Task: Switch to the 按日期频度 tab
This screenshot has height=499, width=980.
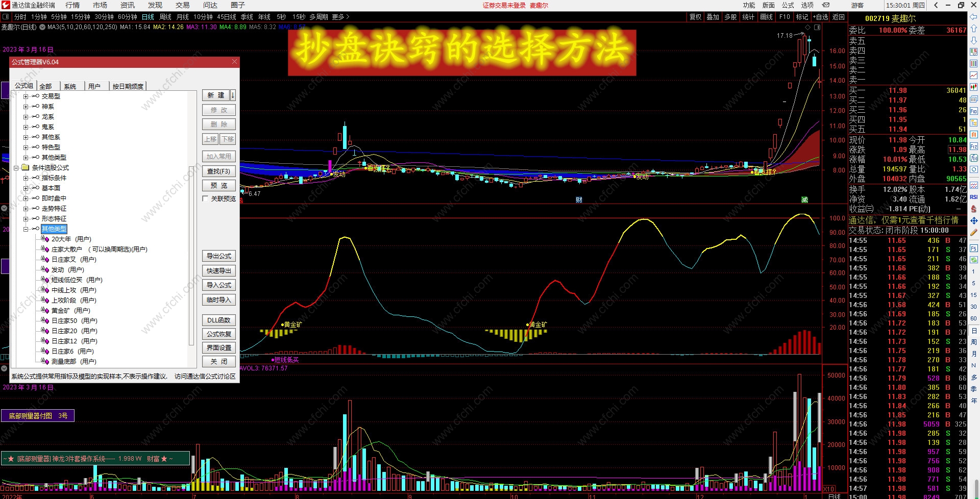Action: tap(128, 86)
